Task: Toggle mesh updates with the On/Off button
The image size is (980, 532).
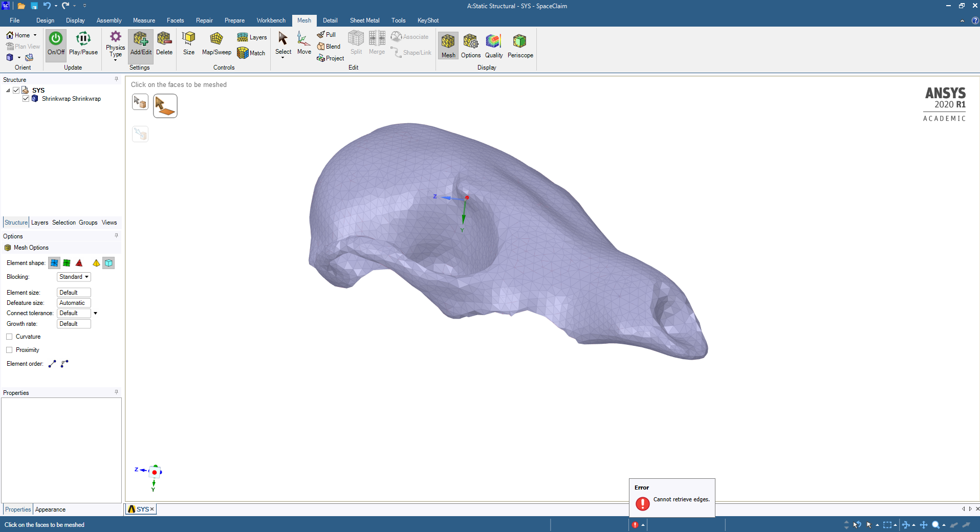Action: coord(55,45)
